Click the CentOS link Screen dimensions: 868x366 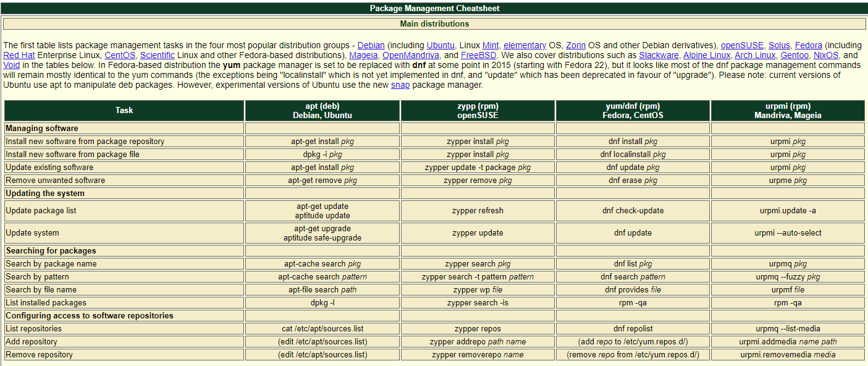120,55
